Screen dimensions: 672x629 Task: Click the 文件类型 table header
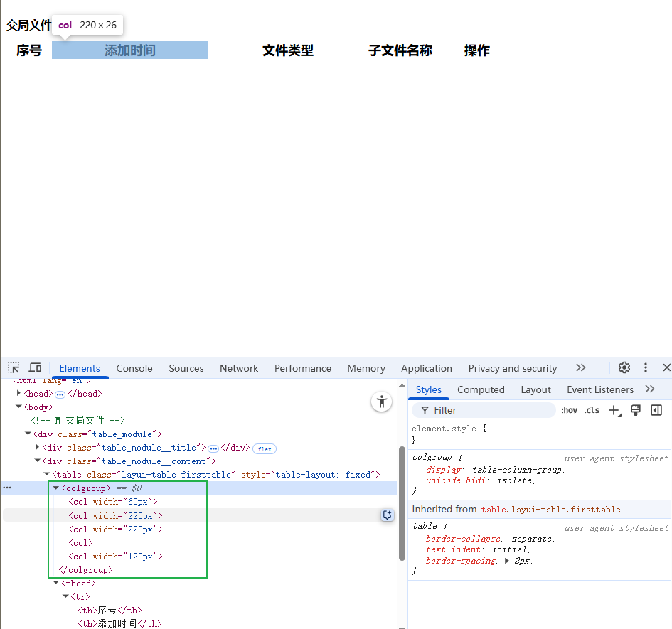(287, 50)
